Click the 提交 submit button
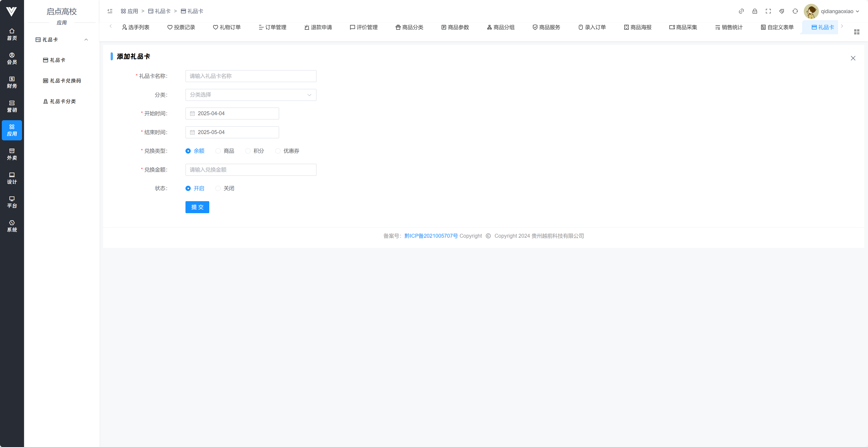This screenshot has height=447, width=868. point(197,207)
